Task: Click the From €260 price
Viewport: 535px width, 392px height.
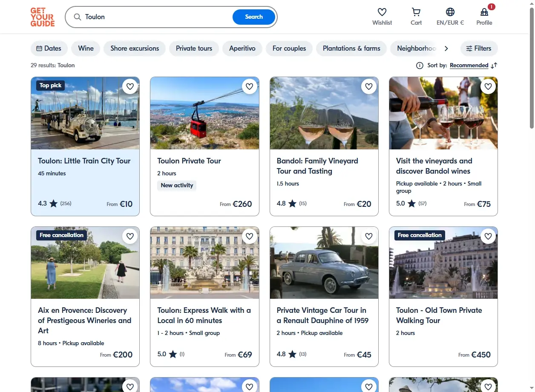Action: (x=236, y=204)
